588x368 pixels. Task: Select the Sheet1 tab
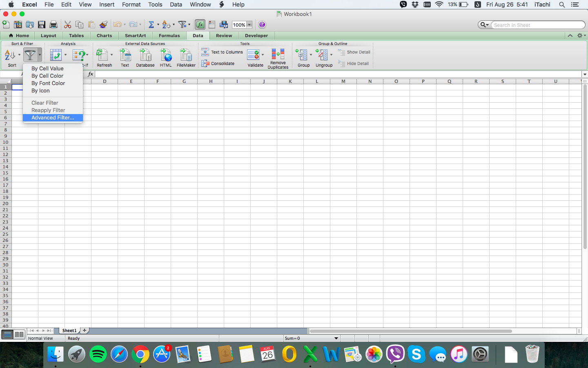coord(69,330)
